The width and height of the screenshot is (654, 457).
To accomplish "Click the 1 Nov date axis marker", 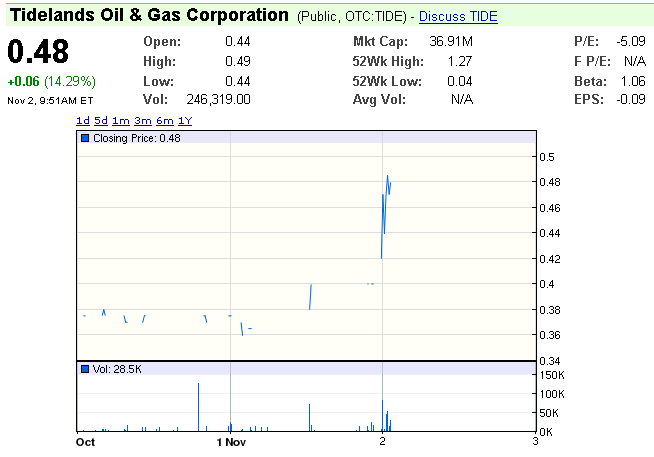I will pyautogui.click(x=231, y=442).
